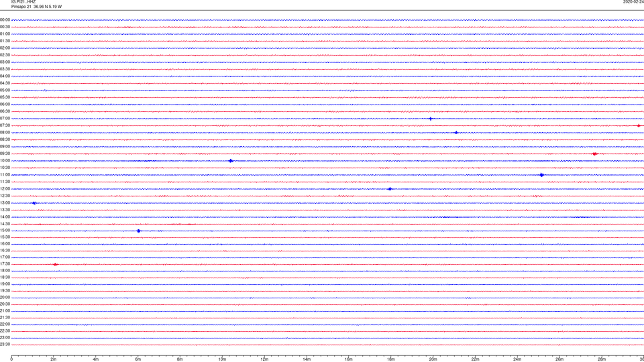Select the 02:30 time row label
The width and height of the screenshot is (644, 362).
click(x=5, y=55)
